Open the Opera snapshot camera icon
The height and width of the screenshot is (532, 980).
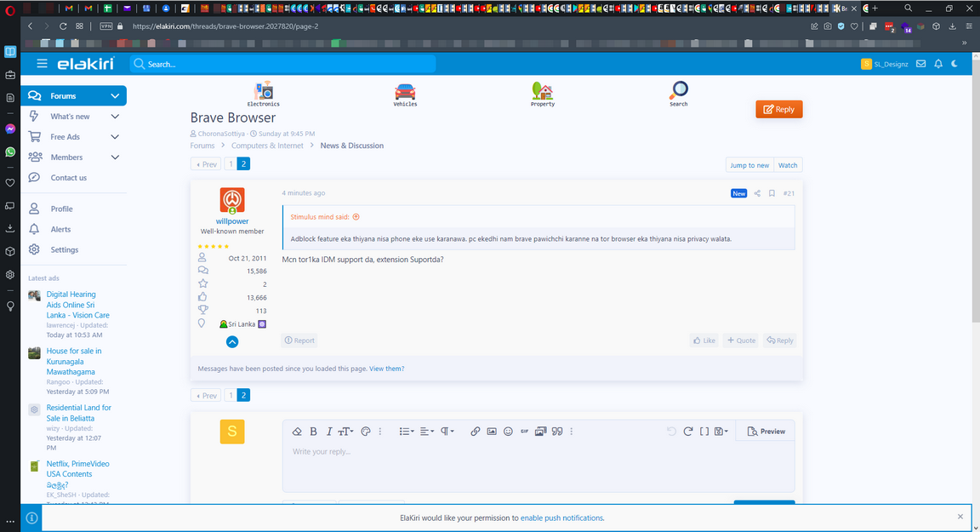pyautogui.click(x=828, y=26)
